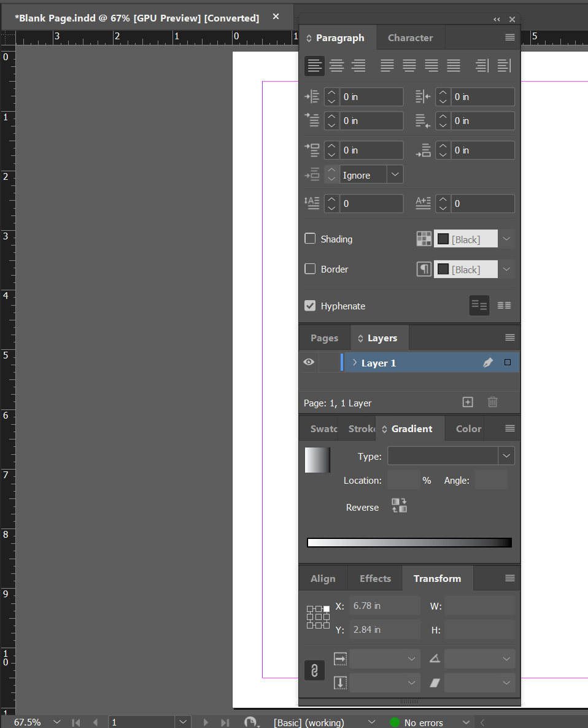Toggle lock box for Layer 1
The height and width of the screenshot is (728, 588).
[329, 362]
